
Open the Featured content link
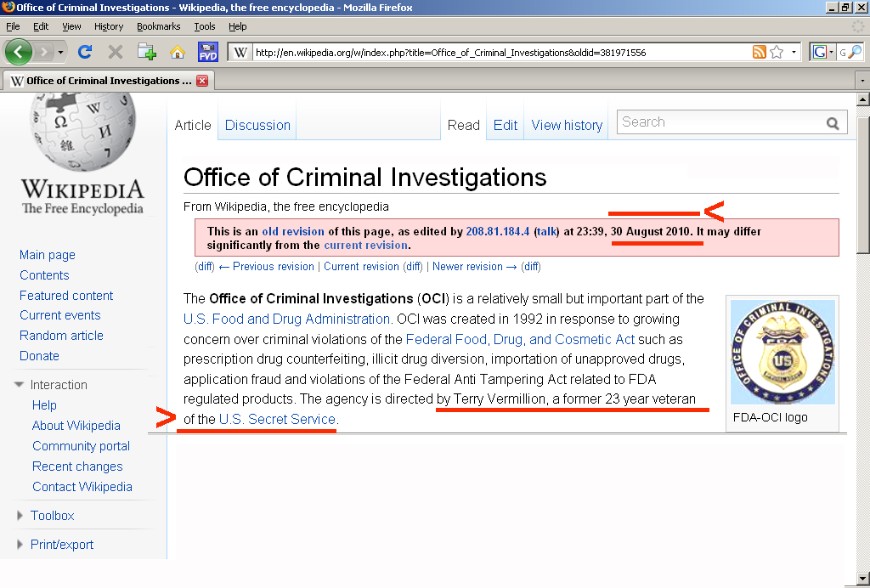(66, 296)
